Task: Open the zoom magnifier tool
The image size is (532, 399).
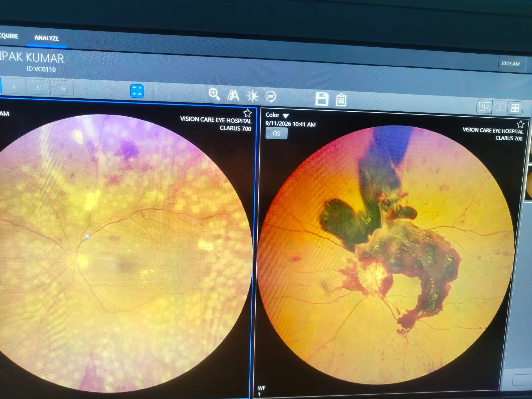Action: tap(214, 94)
